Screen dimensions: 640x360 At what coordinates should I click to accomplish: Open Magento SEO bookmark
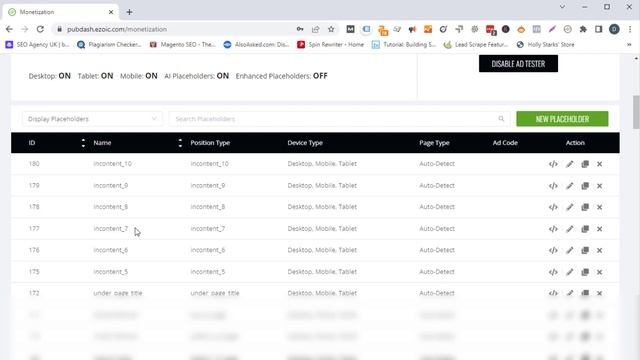(x=182, y=44)
